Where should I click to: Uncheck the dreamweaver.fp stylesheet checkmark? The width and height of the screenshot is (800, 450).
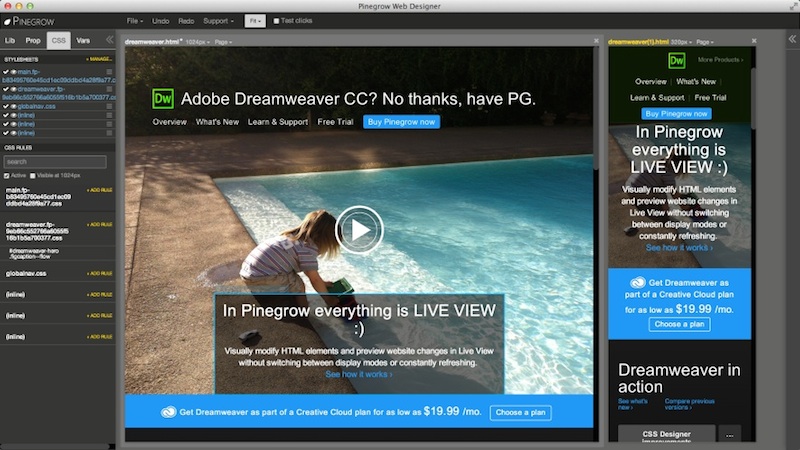click(6, 89)
